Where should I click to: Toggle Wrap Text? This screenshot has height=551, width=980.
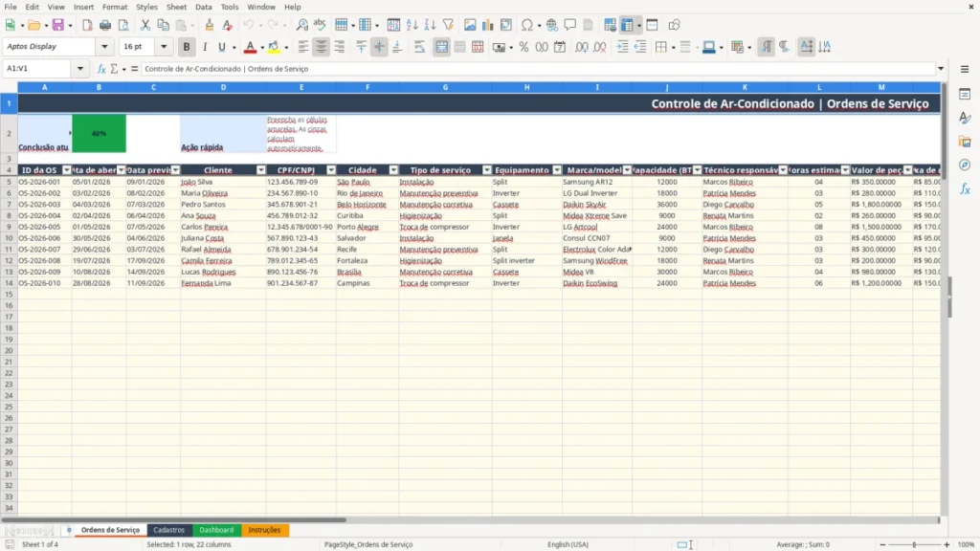pyautogui.click(x=419, y=47)
